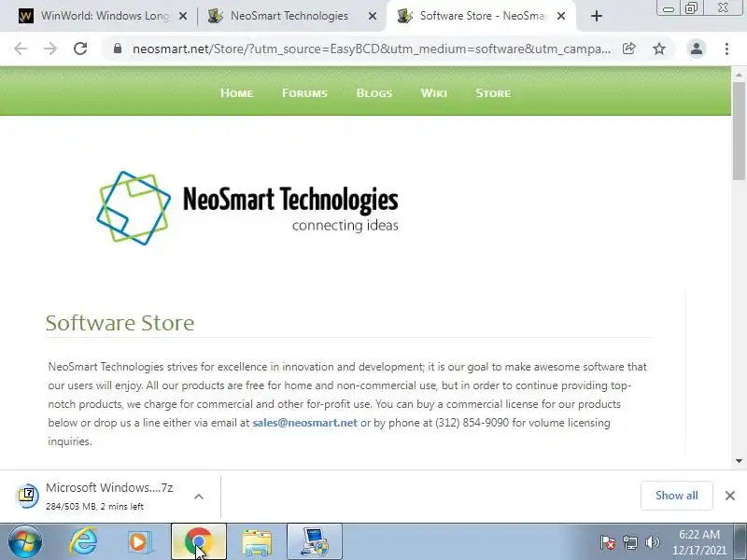Image resolution: width=747 pixels, height=560 pixels.
Task: Open the Chrome three-dot menu
Action: pyautogui.click(x=726, y=49)
